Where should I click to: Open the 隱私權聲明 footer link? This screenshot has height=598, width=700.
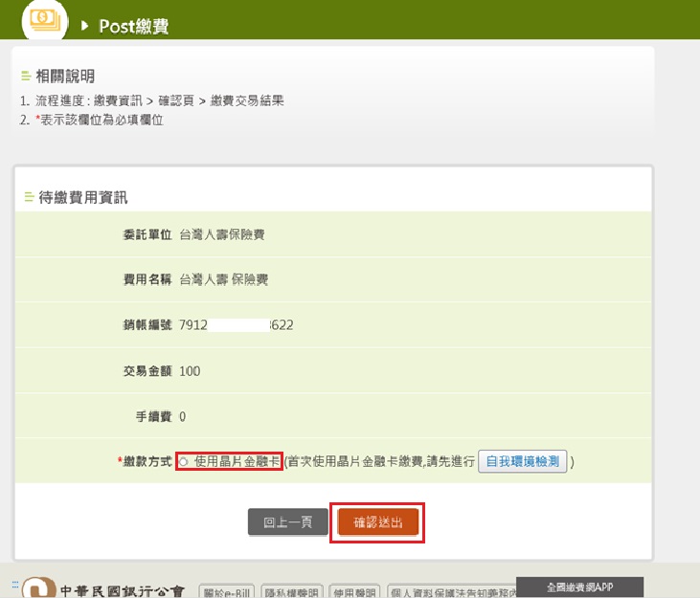tap(291, 592)
